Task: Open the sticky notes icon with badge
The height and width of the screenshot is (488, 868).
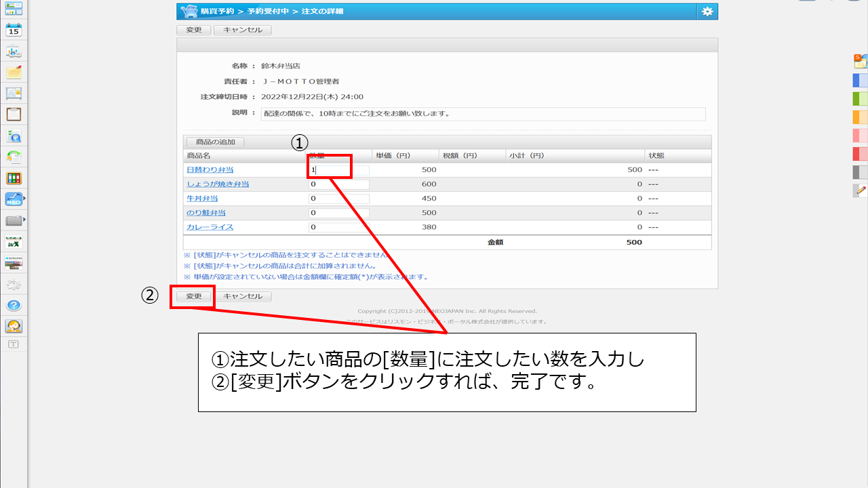Action: (x=860, y=61)
